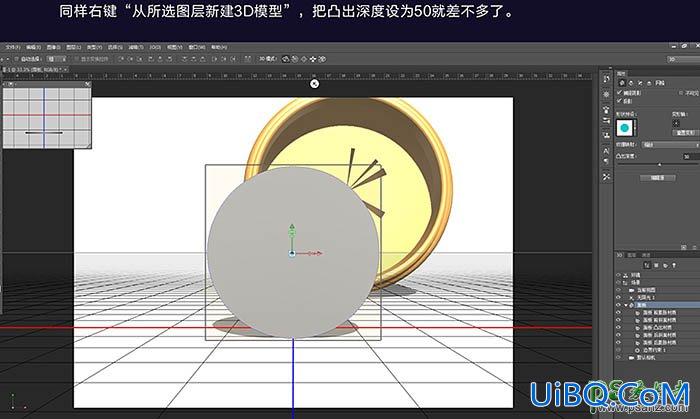This screenshot has width=700, height=419.
Task: Click the 凸出深度 value field
Action: point(690,157)
